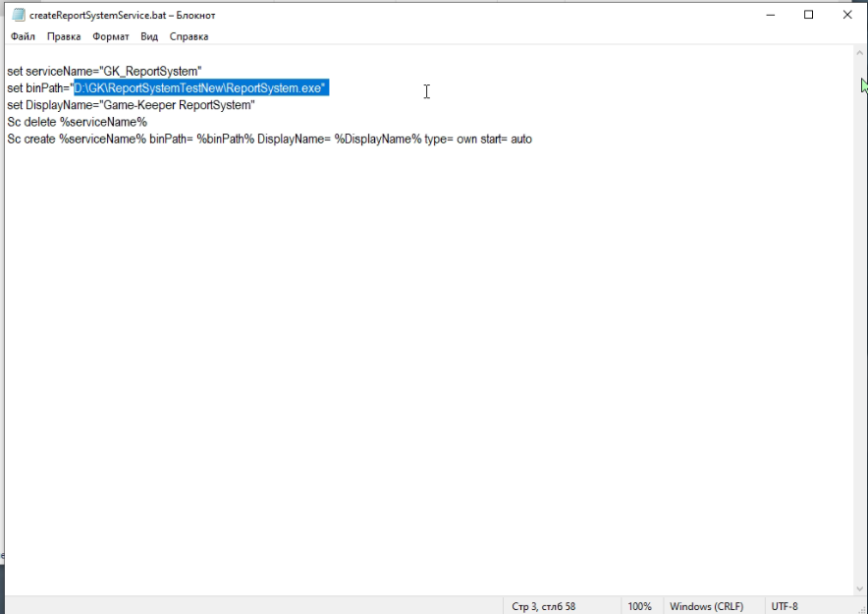Click Windows (CRLF) status entry
The height and width of the screenshot is (614, 868).
(x=706, y=607)
